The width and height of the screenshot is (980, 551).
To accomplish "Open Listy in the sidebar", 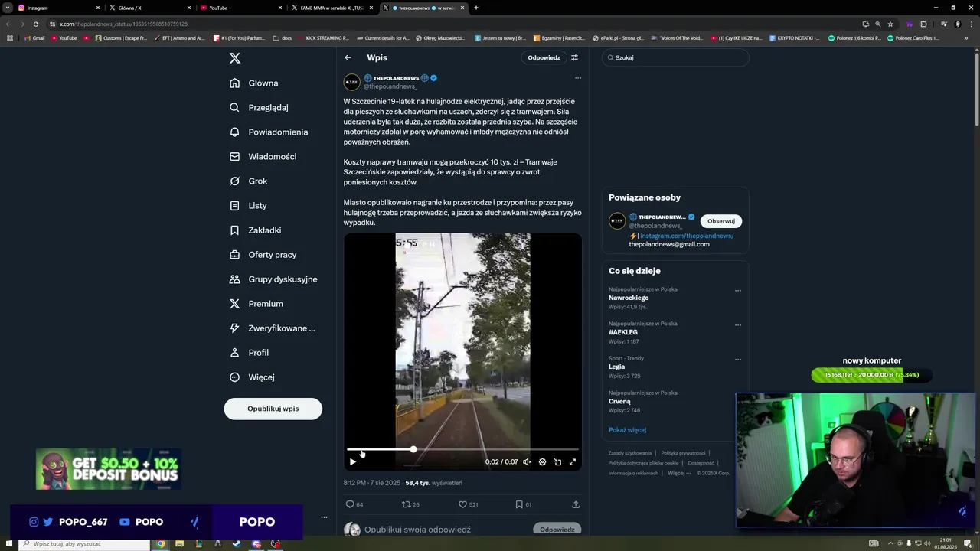I will [248, 205].
